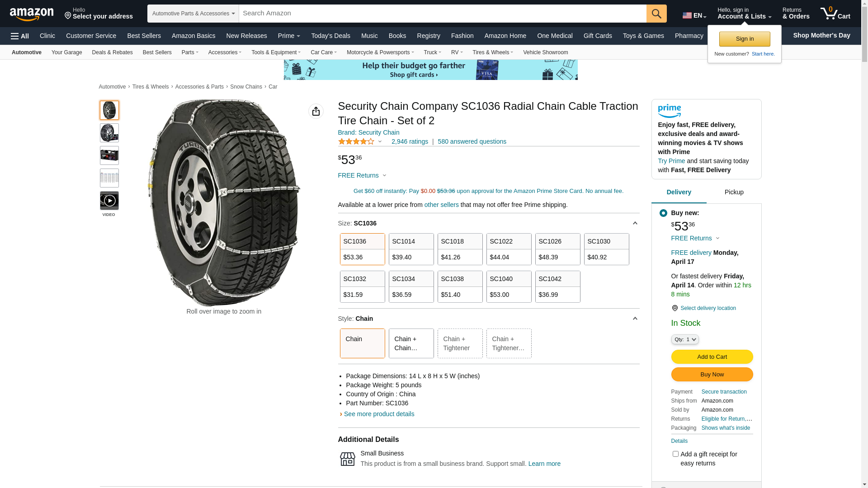The image size is (868, 488).
Task: Click the search magnifier button
Action: [x=656, y=14]
